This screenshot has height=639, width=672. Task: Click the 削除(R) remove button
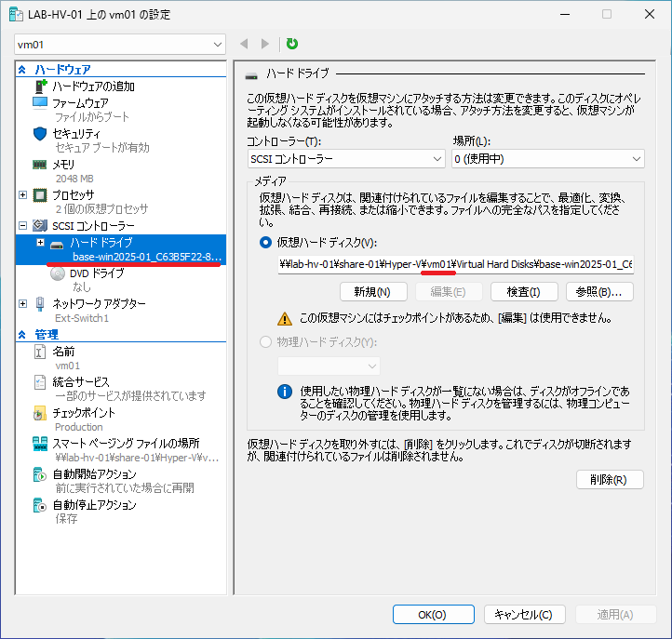(610, 480)
